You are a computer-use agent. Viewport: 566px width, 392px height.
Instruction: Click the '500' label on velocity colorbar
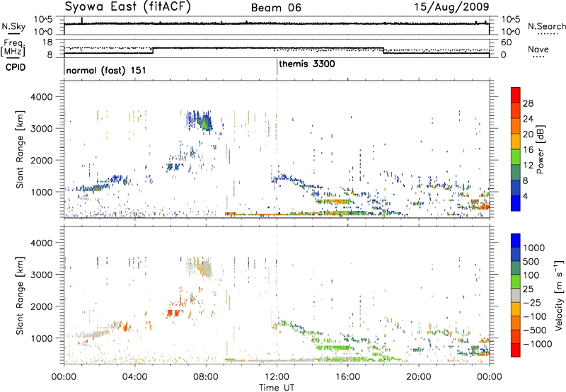click(531, 262)
